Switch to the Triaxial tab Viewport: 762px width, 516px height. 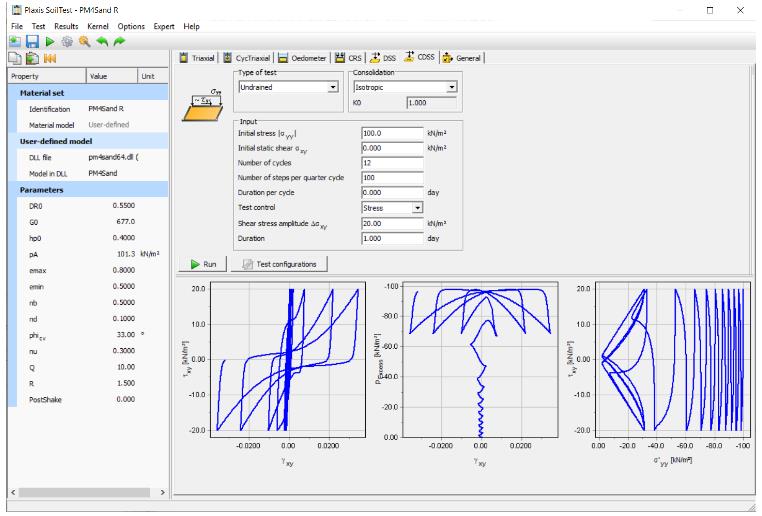(200, 58)
